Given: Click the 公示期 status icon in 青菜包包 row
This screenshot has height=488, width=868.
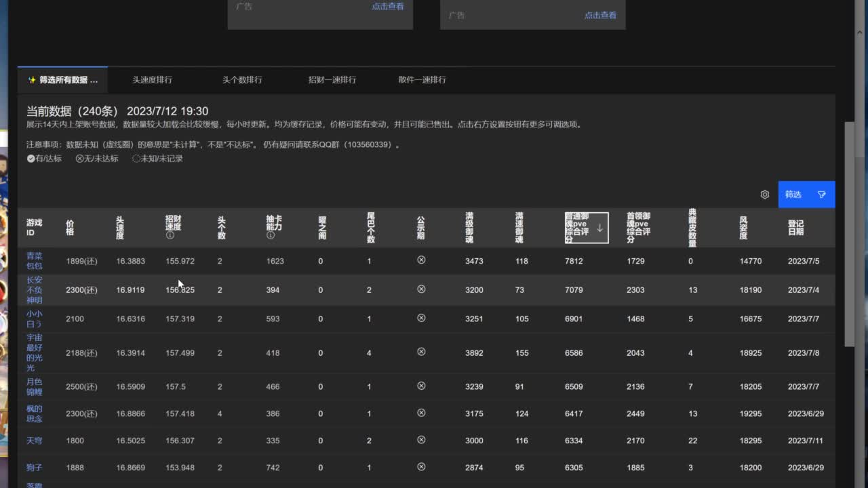Looking at the screenshot, I should pos(421,260).
